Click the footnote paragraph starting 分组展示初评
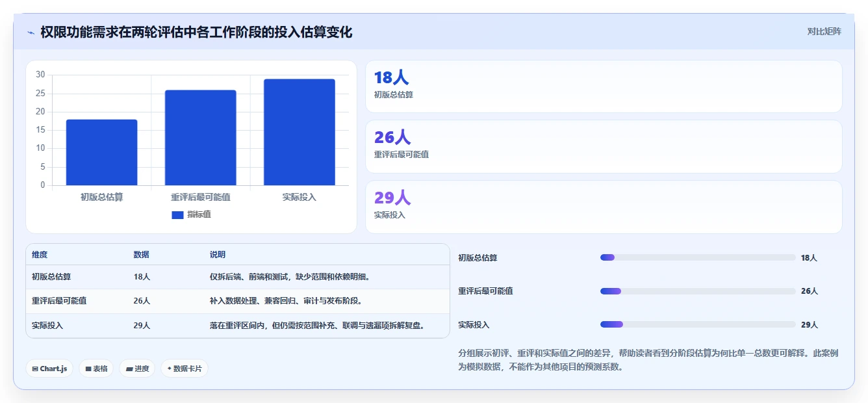The image size is (868, 403). click(648, 360)
